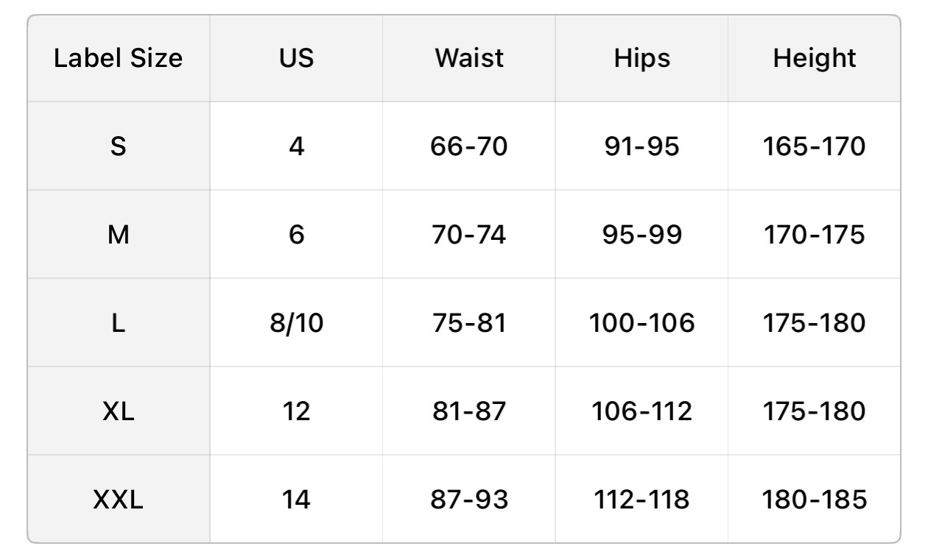Select the US size 14 cell
928x560 pixels.
(296, 500)
